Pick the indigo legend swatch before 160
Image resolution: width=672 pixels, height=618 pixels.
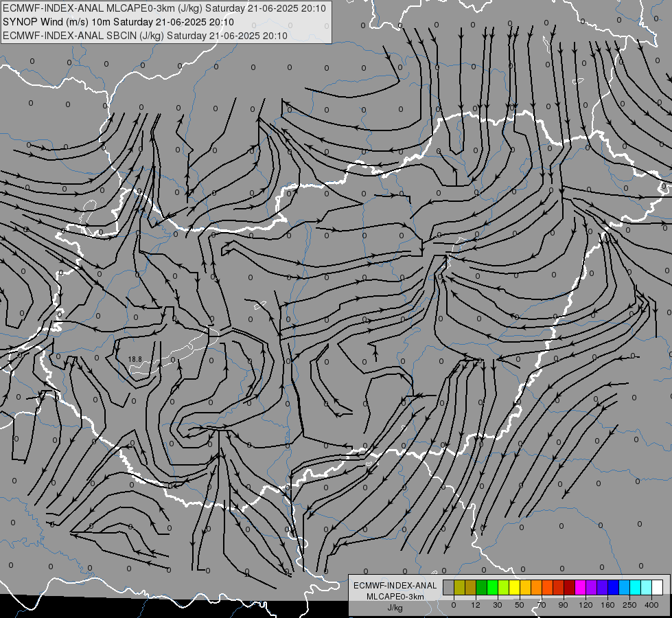[x=603, y=587]
